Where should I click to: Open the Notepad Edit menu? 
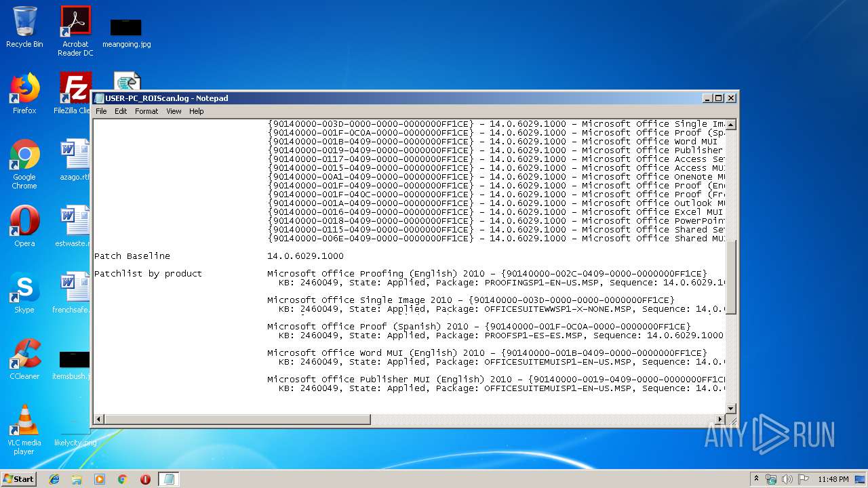tap(121, 111)
